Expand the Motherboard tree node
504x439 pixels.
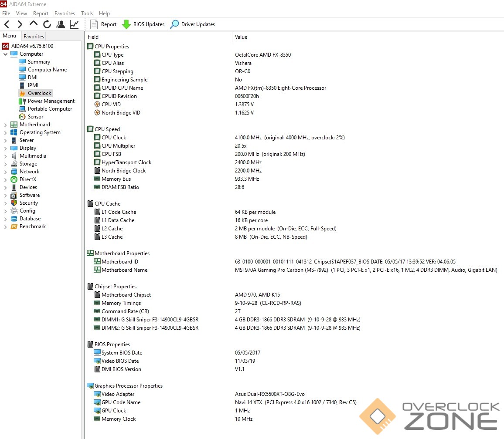tap(5, 125)
